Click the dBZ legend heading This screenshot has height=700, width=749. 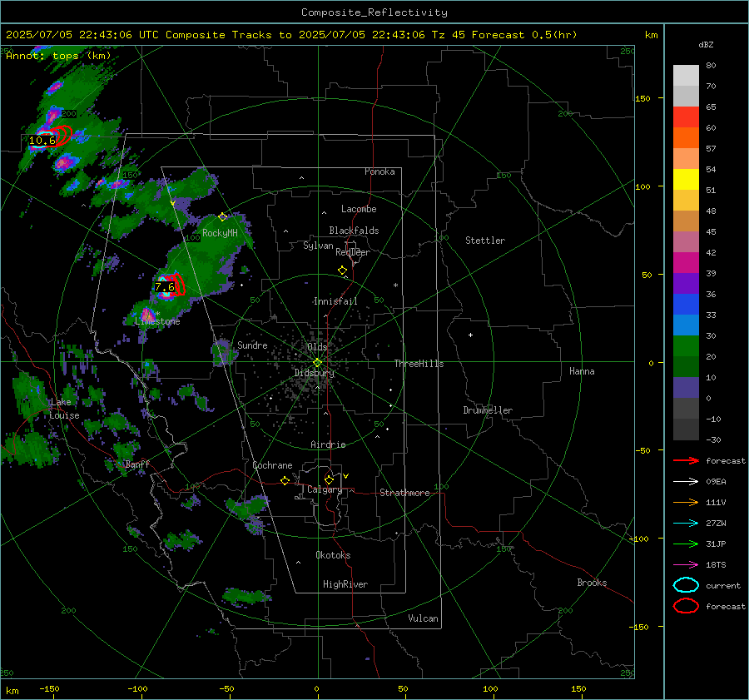[706, 44]
